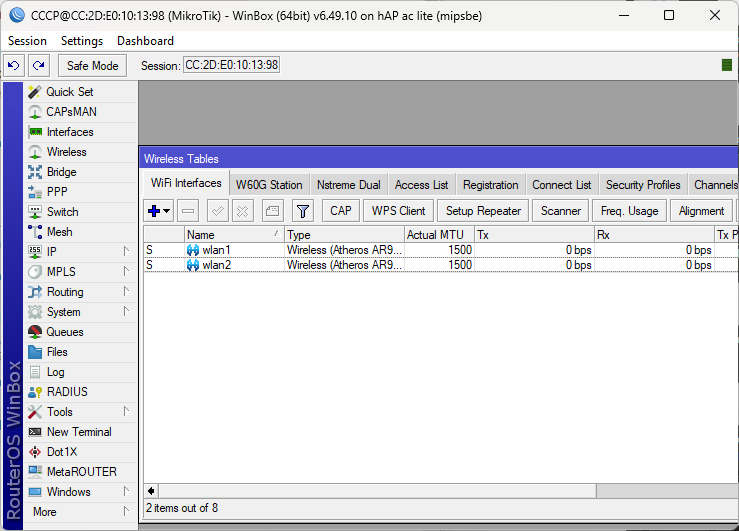Viewport: 739px width, 531px height.
Task: Select the wlan2 interface row
Action: (x=441, y=265)
